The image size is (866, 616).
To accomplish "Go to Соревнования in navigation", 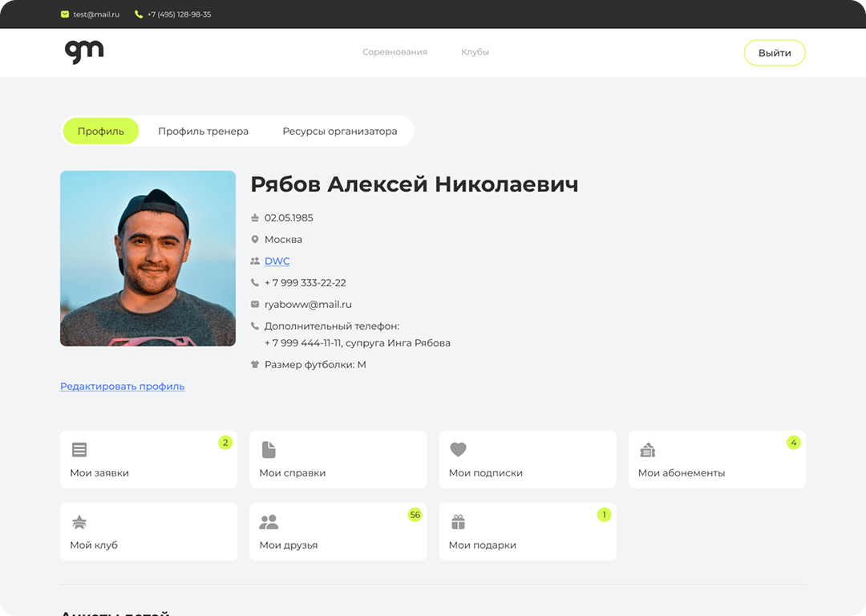I will coord(395,52).
